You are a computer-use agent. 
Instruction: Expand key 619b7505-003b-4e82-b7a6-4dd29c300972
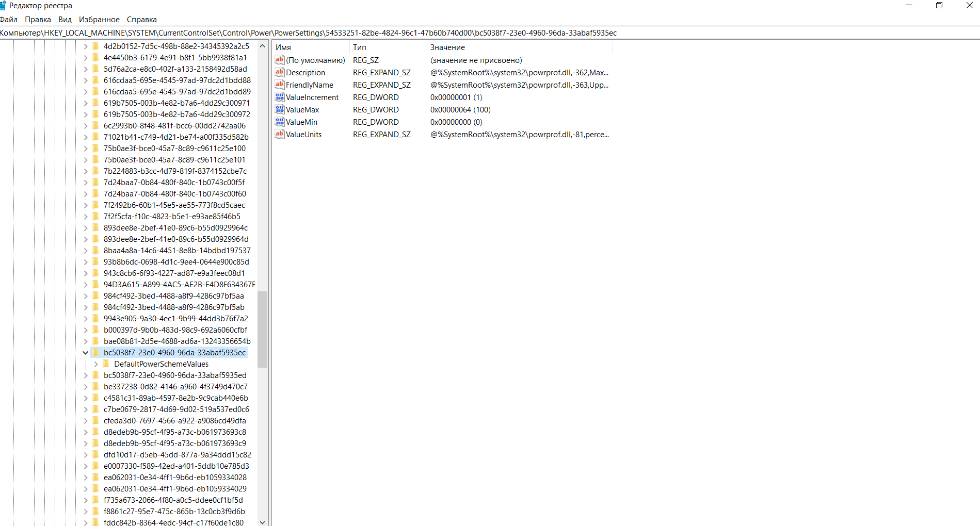(85, 114)
